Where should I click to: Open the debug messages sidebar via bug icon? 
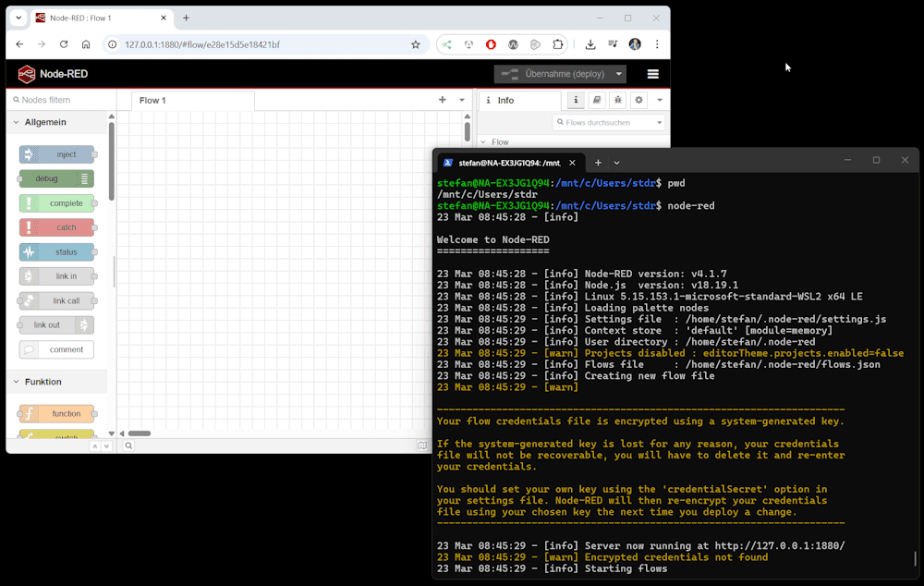pos(616,100)
